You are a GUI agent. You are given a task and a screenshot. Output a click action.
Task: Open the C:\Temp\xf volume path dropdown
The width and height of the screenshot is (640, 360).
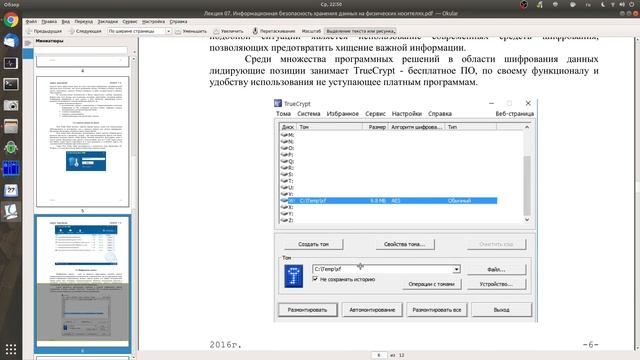(456, 269)
